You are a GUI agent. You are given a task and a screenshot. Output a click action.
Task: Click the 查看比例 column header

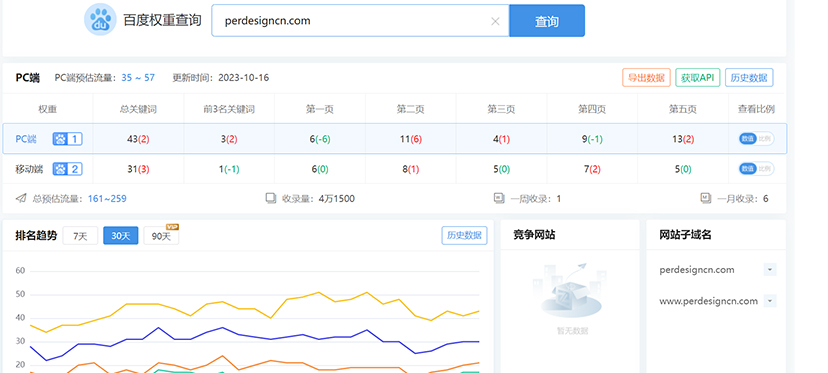(x=756, y=109)
